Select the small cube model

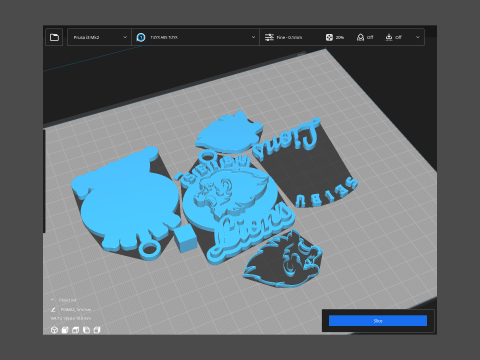[x=186, y=238]
